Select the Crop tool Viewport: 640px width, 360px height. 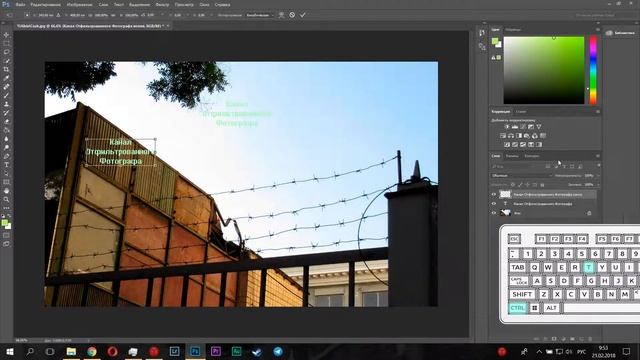point(6,69)
